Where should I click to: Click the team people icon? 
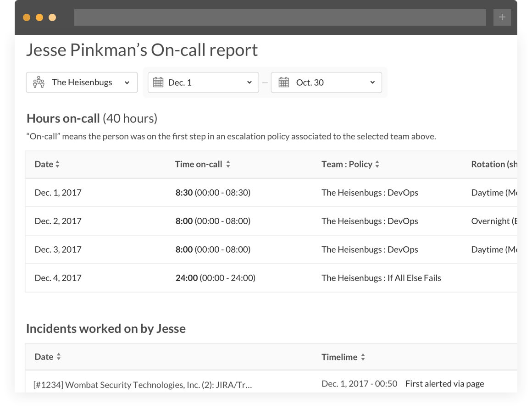click(39, 83)
